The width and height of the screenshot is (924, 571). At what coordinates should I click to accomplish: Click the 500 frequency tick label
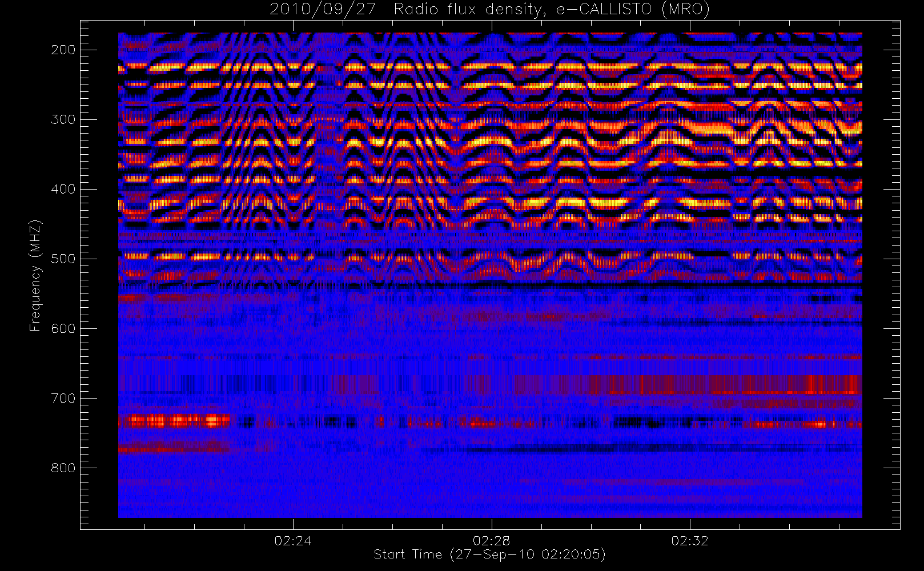click(63, 259)
